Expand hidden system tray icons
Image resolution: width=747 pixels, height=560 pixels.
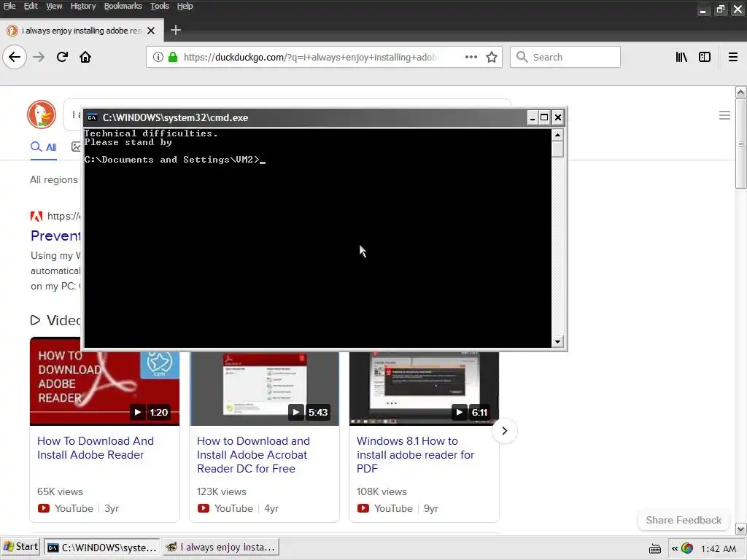(675, 548)
